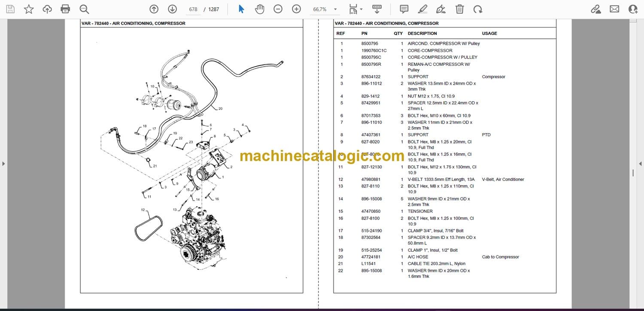Image resolution: width=644 pixels, height=311 pixels.
Task: Print the document
Action: (65, 9)
